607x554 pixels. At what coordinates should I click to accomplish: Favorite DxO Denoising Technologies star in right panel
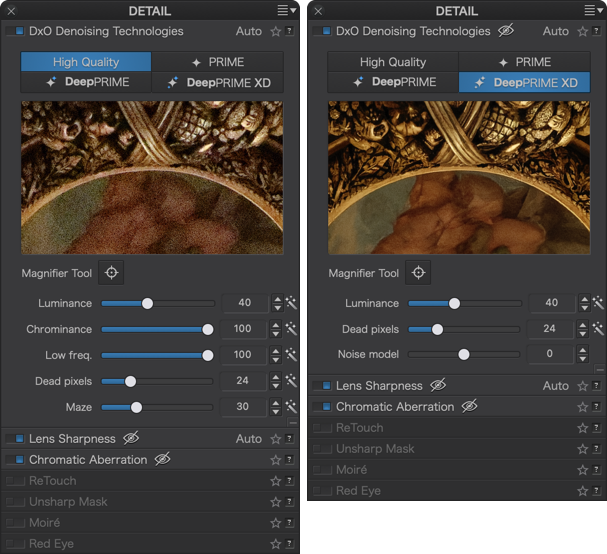pos(583,31)
